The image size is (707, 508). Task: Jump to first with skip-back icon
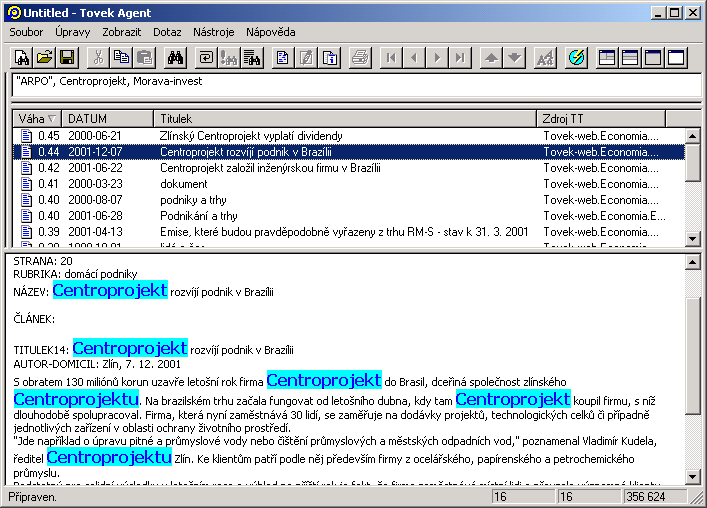(391, 58)
